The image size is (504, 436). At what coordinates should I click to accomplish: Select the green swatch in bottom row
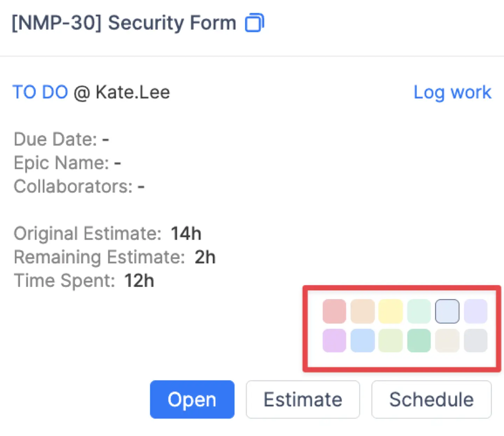(419, 341)
